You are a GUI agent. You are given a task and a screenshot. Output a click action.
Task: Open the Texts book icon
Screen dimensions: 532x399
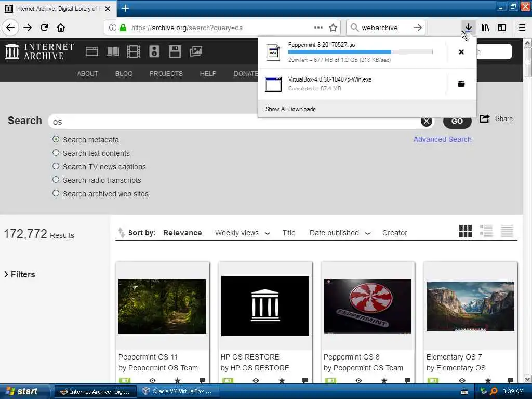tap(113, 51)
